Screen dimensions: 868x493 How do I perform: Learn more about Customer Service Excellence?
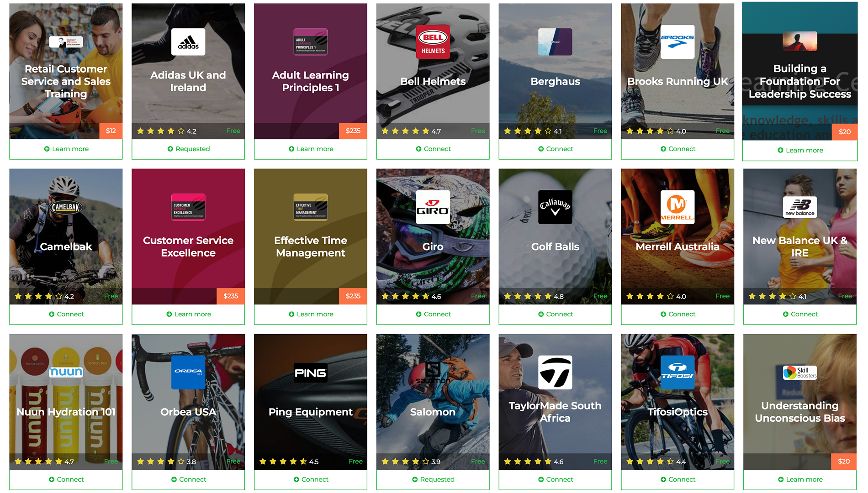pyautogui.click(x=188, y=315)
